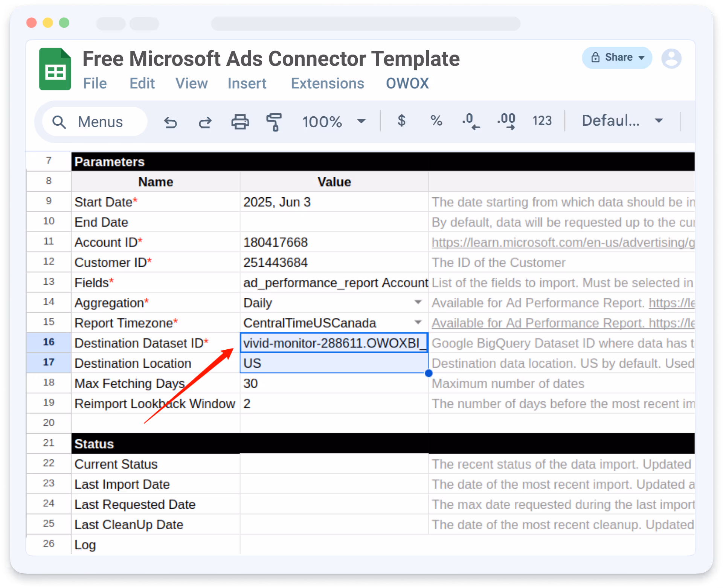Expand the Aggregation Daily dropdown arrow
This screenshot has width=723, height=588.
coord(418,302)
